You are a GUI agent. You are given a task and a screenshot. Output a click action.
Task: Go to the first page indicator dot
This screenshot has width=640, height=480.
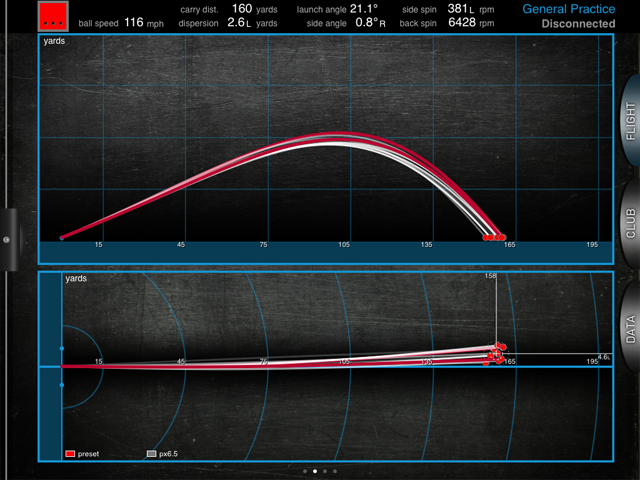pos(304,470)
